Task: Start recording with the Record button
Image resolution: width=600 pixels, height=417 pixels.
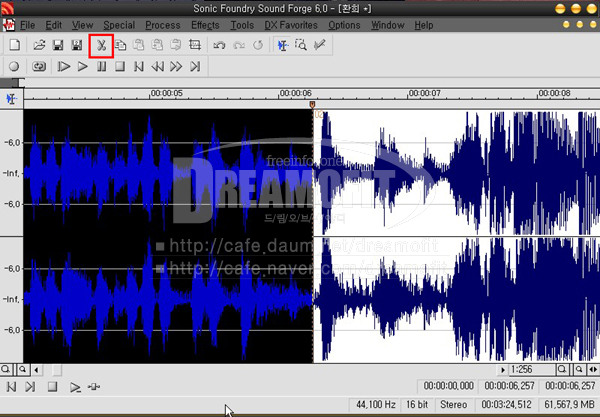Action: (x=14, y=67)
